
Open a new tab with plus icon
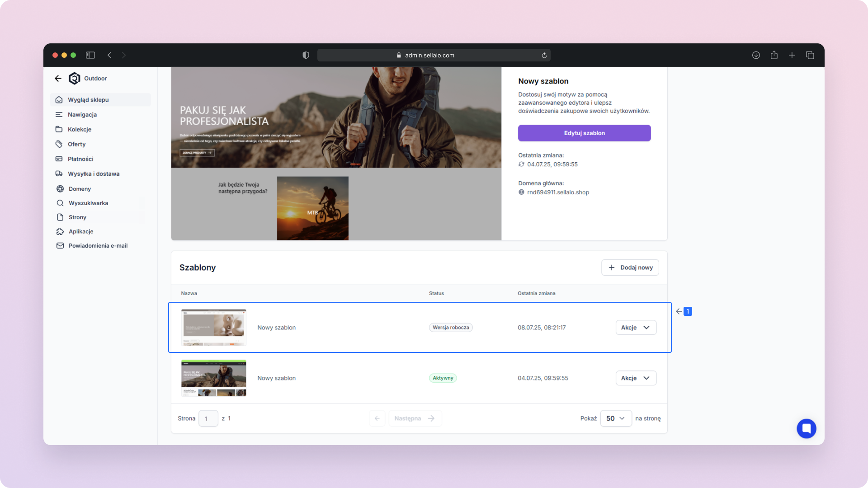pos(792,55)
